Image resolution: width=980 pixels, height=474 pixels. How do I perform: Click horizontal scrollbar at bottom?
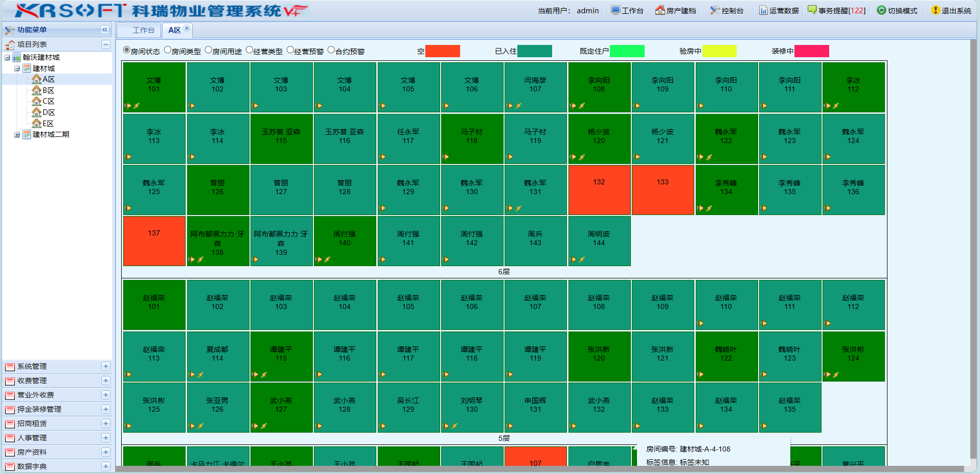tap(539, 469)
